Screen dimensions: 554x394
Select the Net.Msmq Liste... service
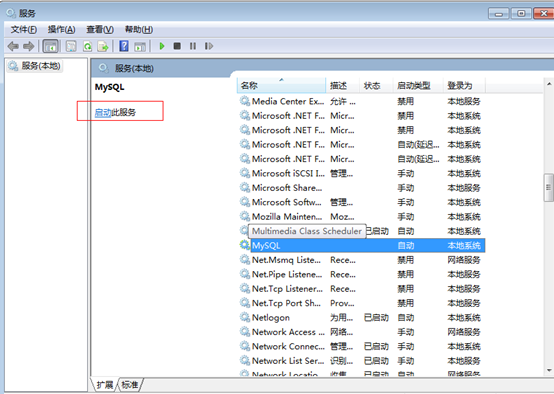point(362,260)
